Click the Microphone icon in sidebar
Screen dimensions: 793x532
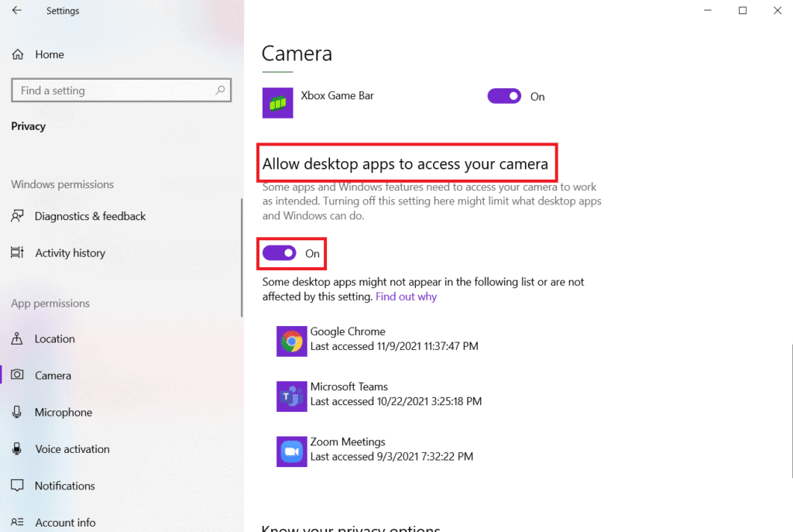[18, 413]
